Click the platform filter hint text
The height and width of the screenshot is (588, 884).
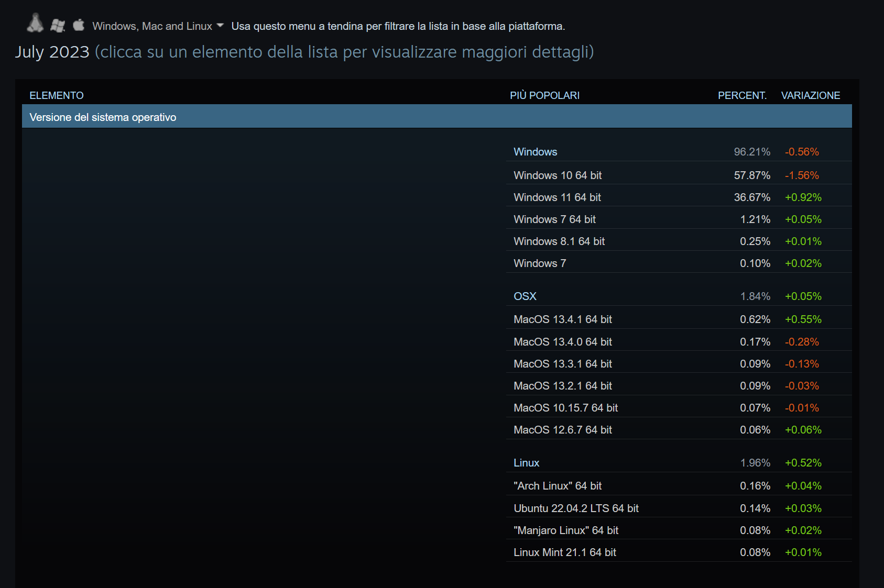point(398,26)
